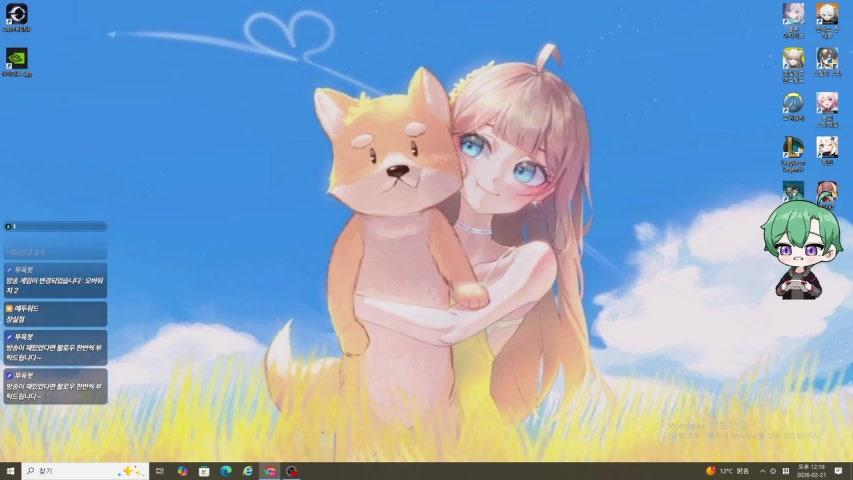Open the clock and calendar flyout
This screenshot has height=480, width=853.
click(811, 471)
